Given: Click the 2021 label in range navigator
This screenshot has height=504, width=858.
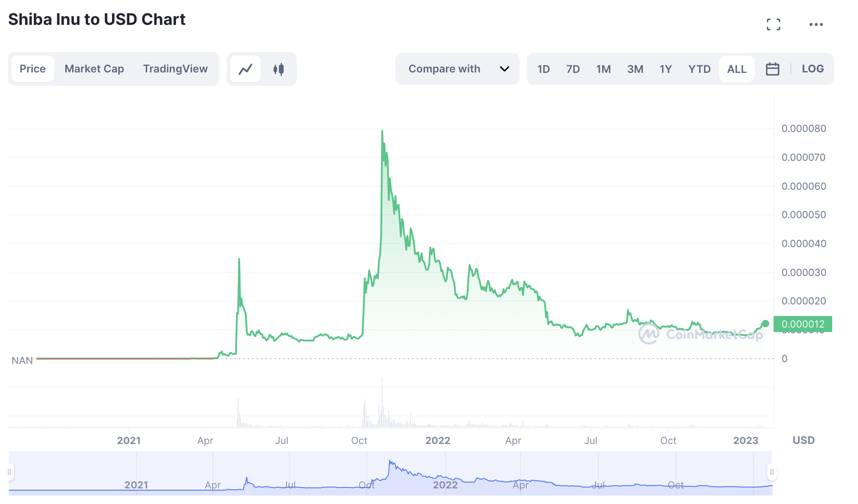Looking at the screenshot, I should 136,485.
